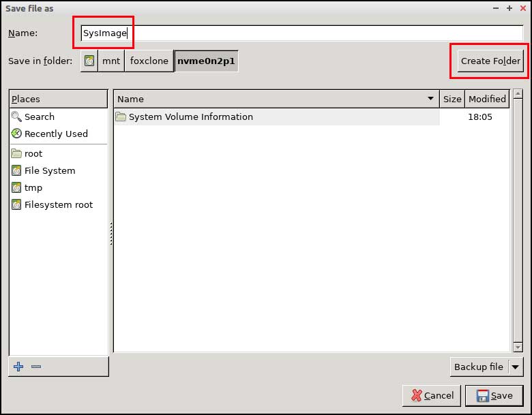
Task: Sort files by Name column
Action: (x=276, y=99)
